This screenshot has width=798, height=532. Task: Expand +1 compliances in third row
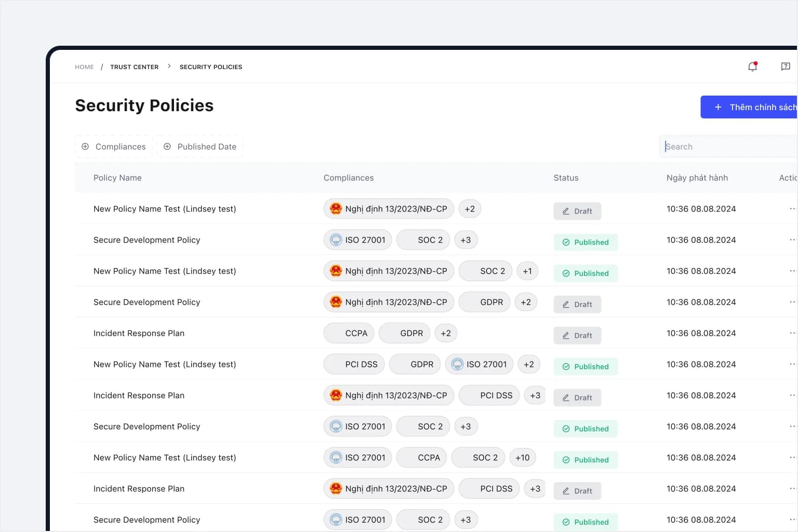(x=527, y=271)
